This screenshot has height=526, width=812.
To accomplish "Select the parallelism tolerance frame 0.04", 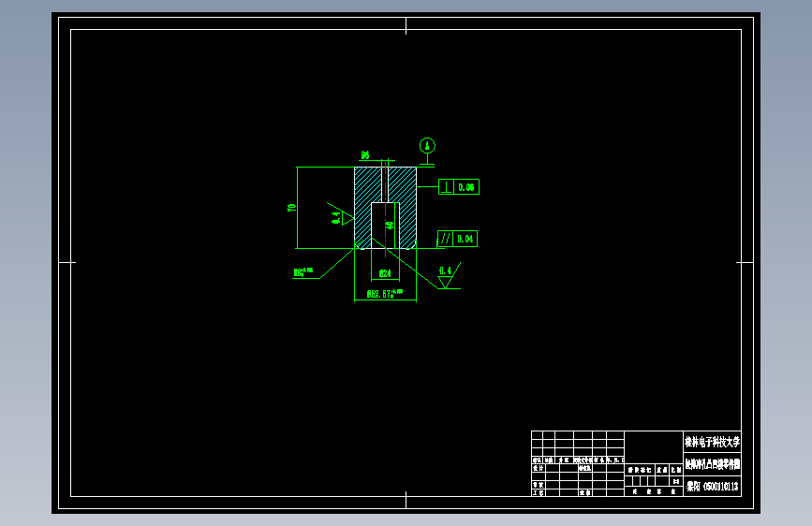I will click(x=458, y=239).
